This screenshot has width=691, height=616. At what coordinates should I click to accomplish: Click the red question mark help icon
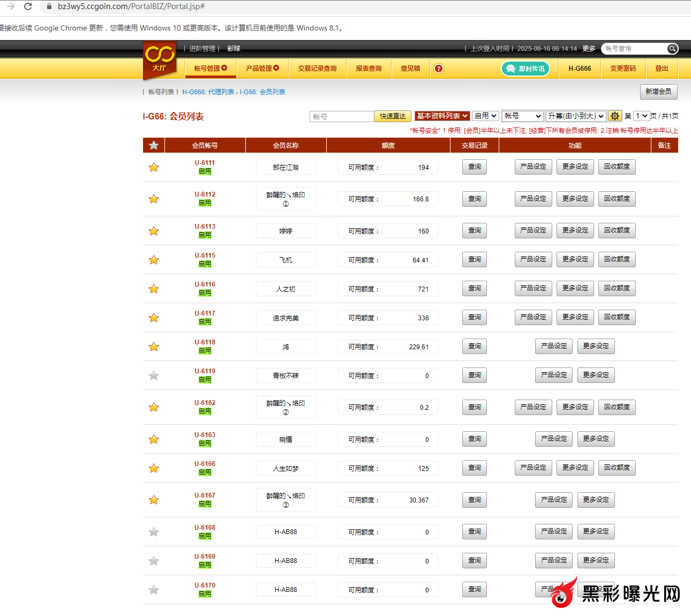439,69
